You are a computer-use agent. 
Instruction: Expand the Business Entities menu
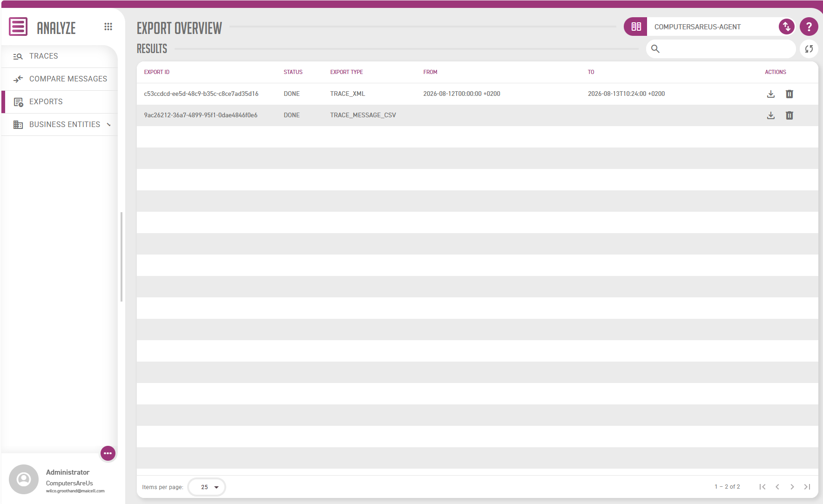(59, 125)
